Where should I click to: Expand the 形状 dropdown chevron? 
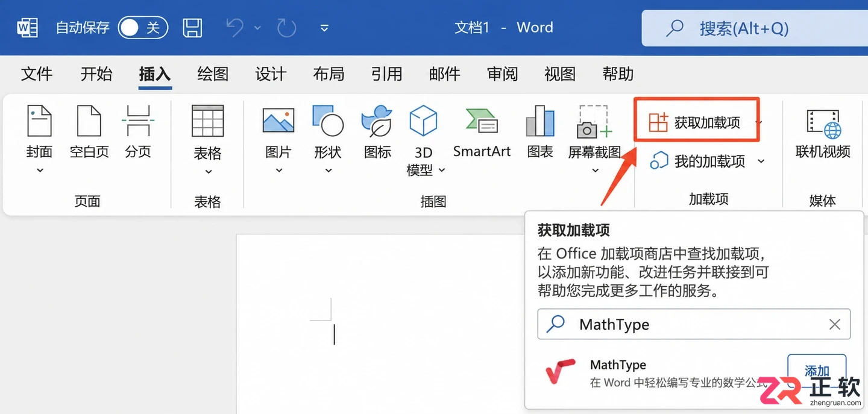[329, 171]
